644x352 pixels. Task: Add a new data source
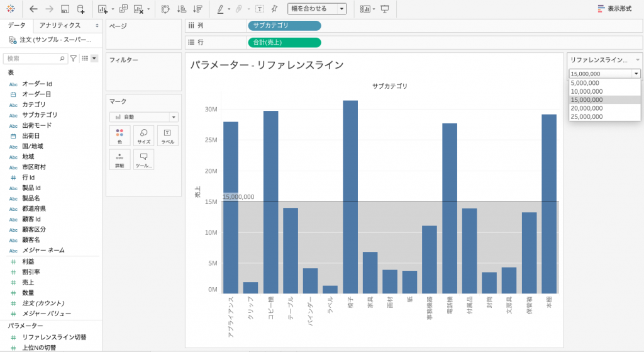point(81,9)
